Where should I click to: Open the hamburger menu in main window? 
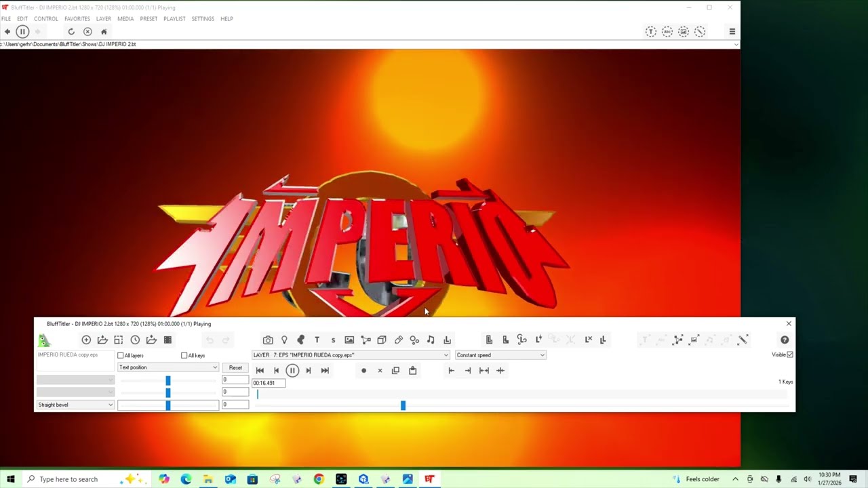tap(732, 31)
